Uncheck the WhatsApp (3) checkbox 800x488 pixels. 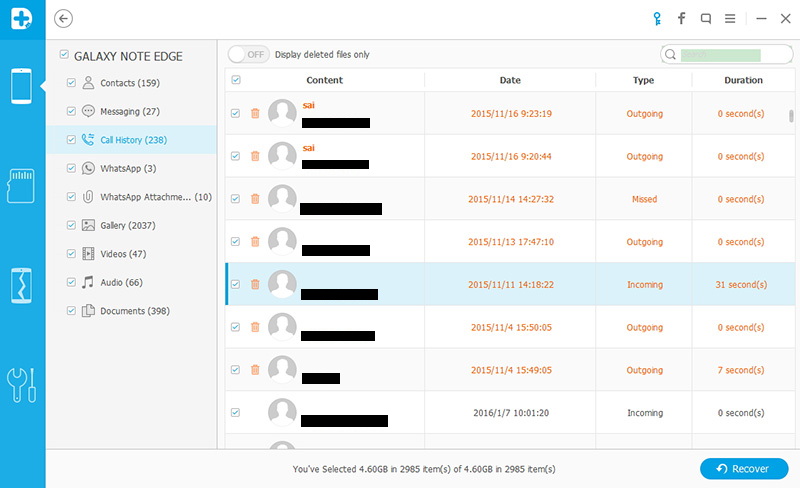tap(71, 168)
